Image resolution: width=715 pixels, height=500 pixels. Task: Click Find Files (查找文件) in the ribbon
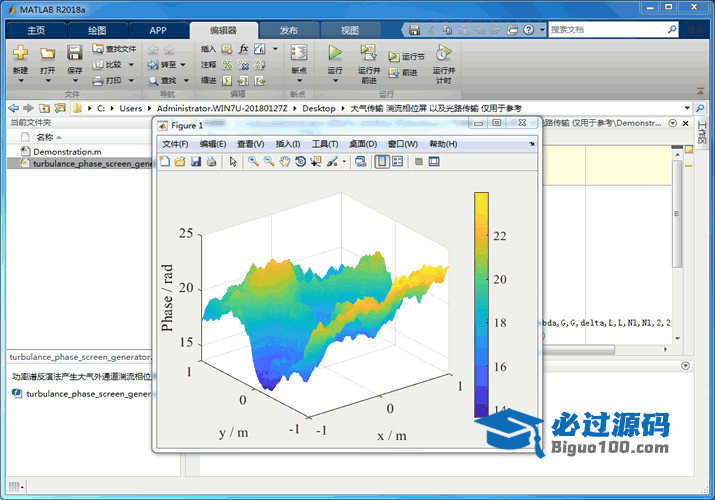point(114,49)
